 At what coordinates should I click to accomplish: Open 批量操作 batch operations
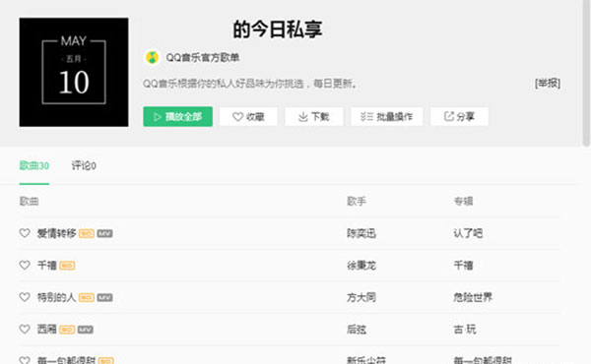click(x=387, y=117)
